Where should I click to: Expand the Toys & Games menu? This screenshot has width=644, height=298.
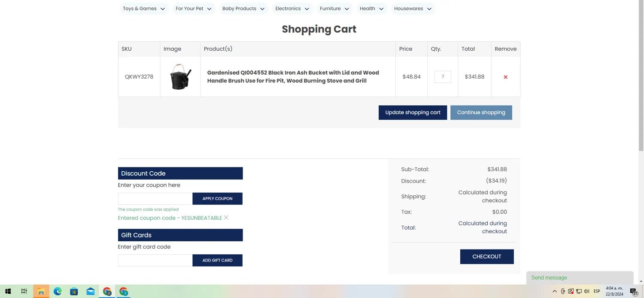[144, 9]
